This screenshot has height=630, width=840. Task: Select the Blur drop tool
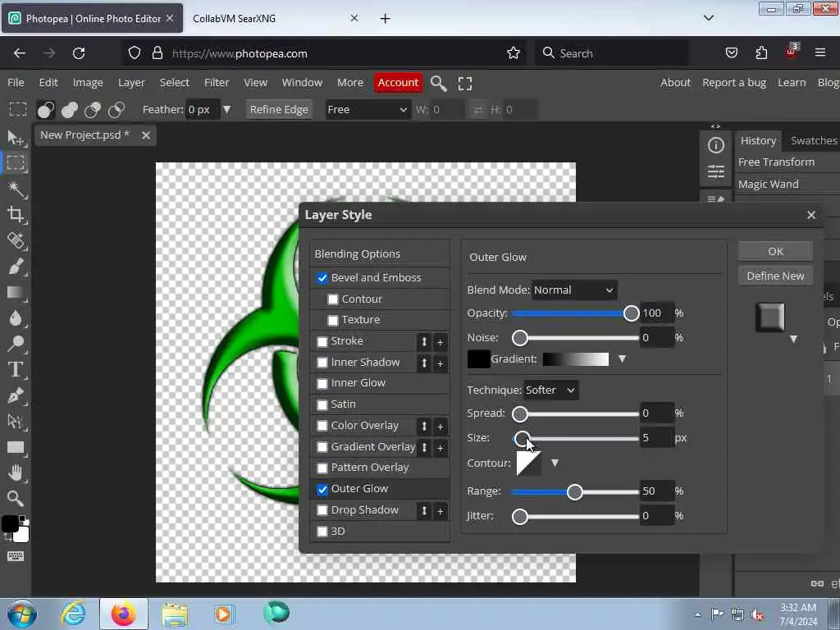click(x=16, y=317)
